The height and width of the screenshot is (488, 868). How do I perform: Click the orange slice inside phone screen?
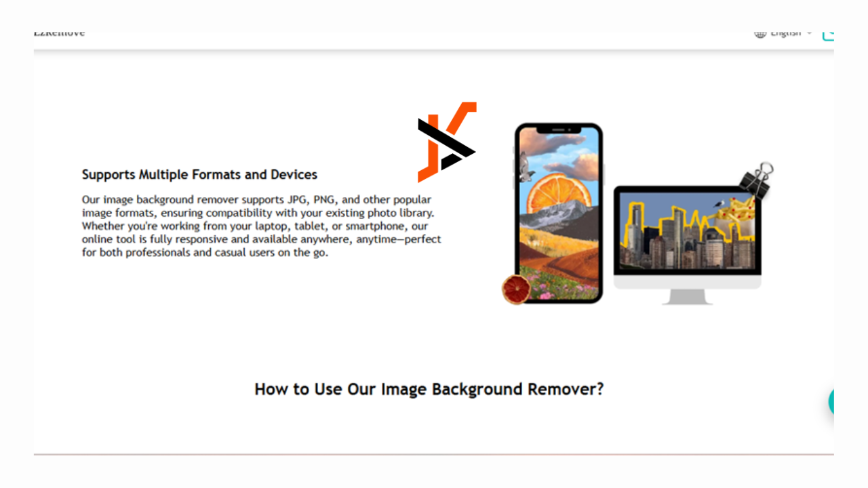[x=559, y=195]
